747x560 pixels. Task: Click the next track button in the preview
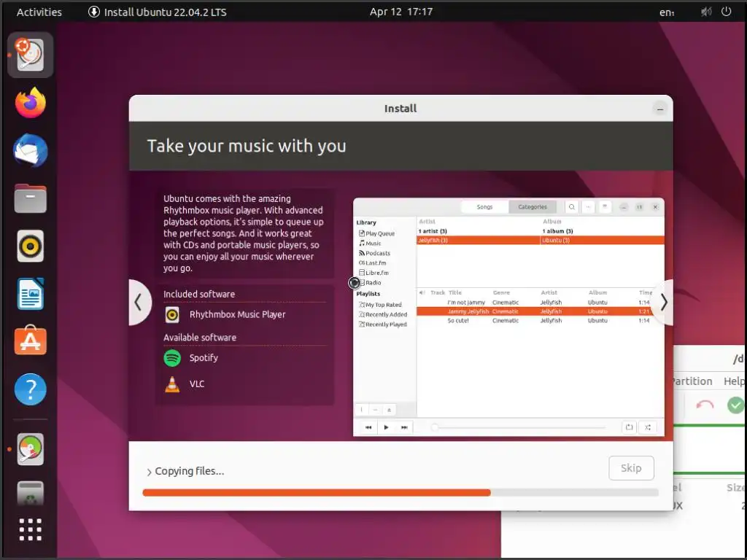[404, 427]
